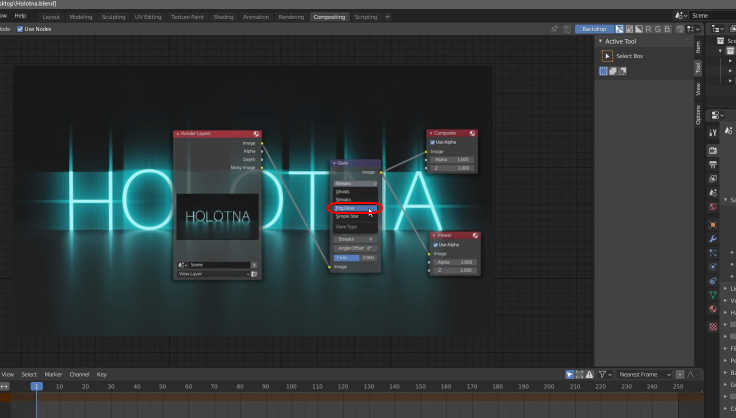Open the timeline Marker menu
Screen dimensions: 736x418
tap(53, 374)
